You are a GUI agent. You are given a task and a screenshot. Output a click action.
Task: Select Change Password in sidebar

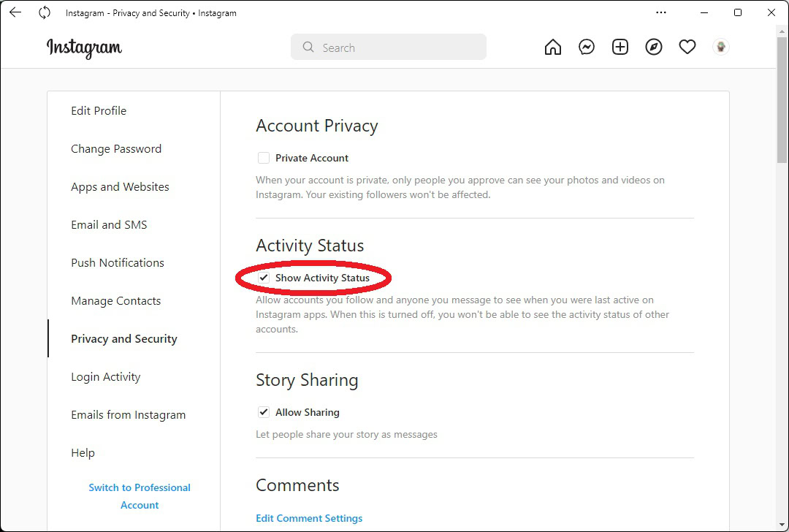click(x=116, y=149)
